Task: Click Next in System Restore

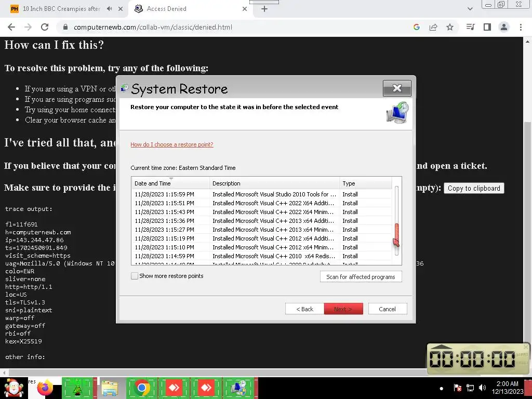Action: 343,309
